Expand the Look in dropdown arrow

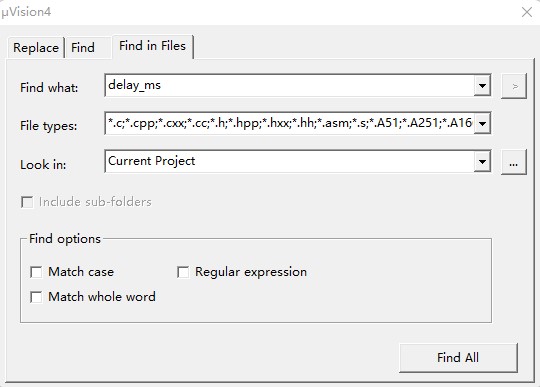(x=482, y=161)
